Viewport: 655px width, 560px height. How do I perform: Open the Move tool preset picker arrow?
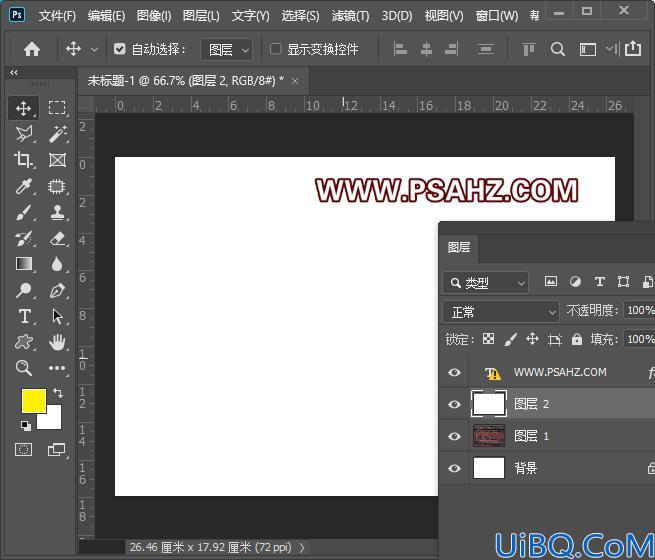[x=94, y=50]
